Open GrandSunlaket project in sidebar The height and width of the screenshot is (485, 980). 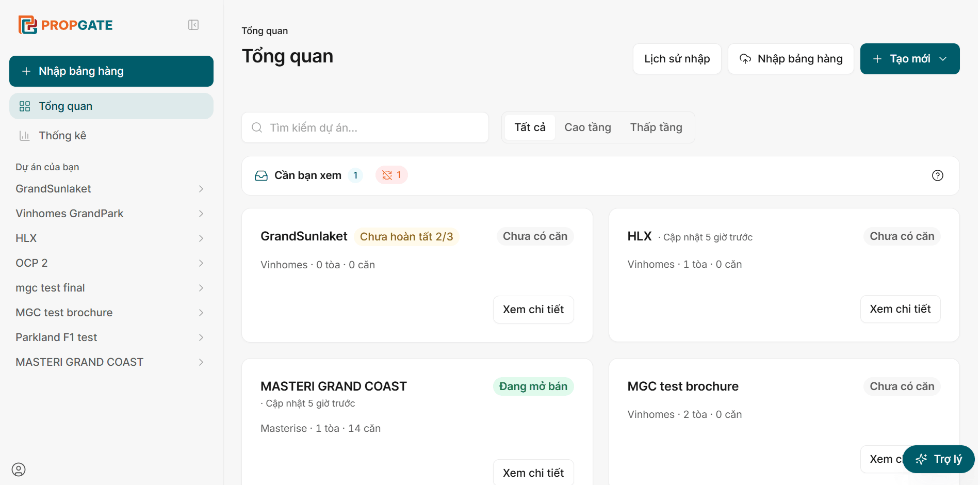click(53, 189)
